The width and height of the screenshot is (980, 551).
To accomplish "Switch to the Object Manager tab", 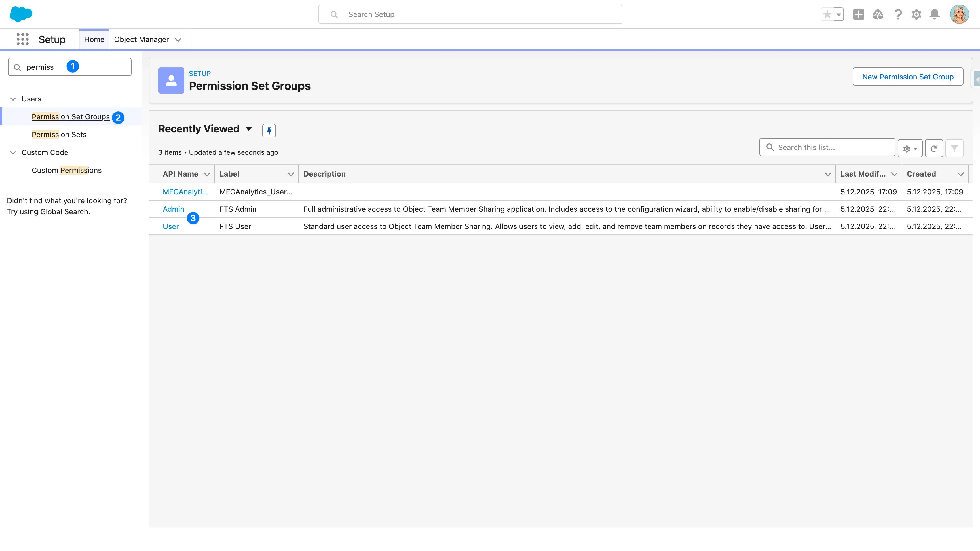I will (141, 39).
